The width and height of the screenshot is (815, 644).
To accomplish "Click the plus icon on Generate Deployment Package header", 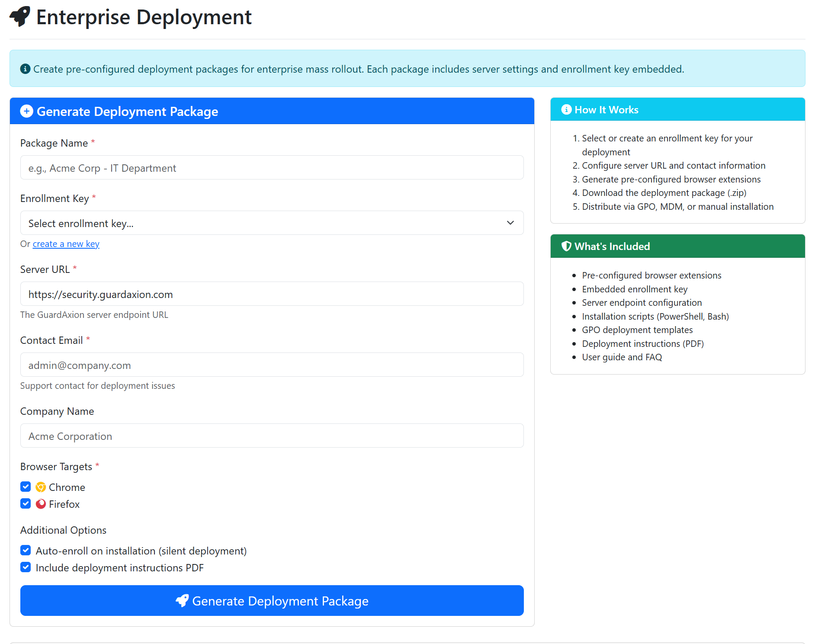I will [x=26, y=111].
